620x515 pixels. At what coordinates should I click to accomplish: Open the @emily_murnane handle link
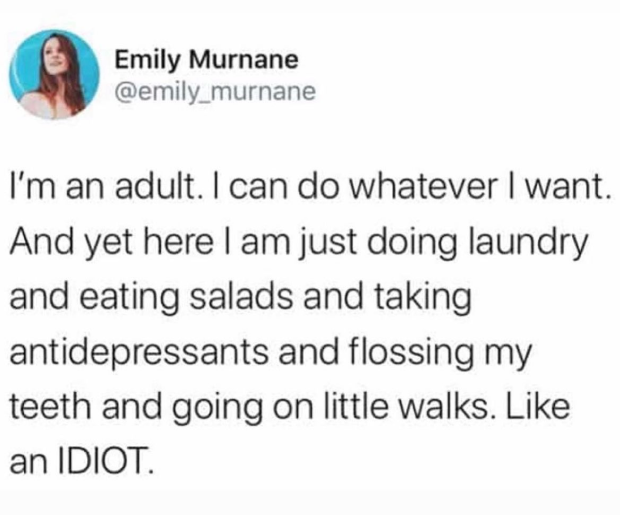pos(215,92)
